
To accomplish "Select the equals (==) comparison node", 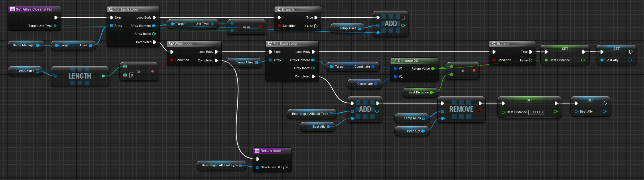I will [246, 27].
